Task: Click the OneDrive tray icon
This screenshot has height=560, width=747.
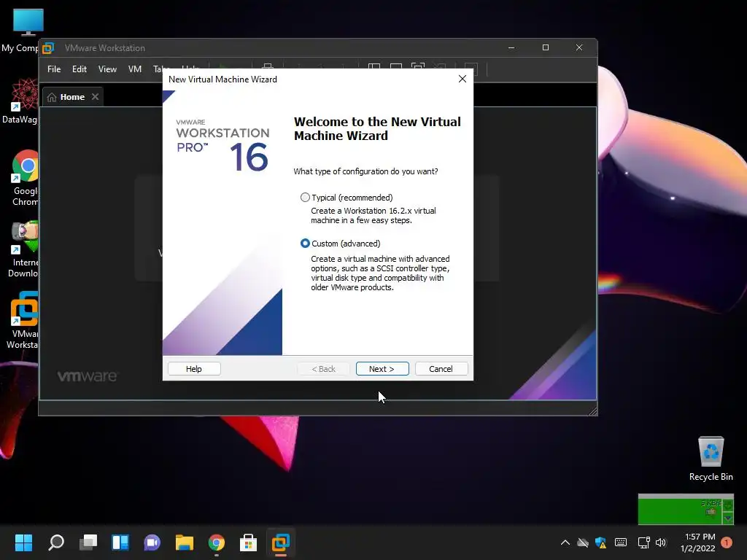Action: (x=583, y=542)
